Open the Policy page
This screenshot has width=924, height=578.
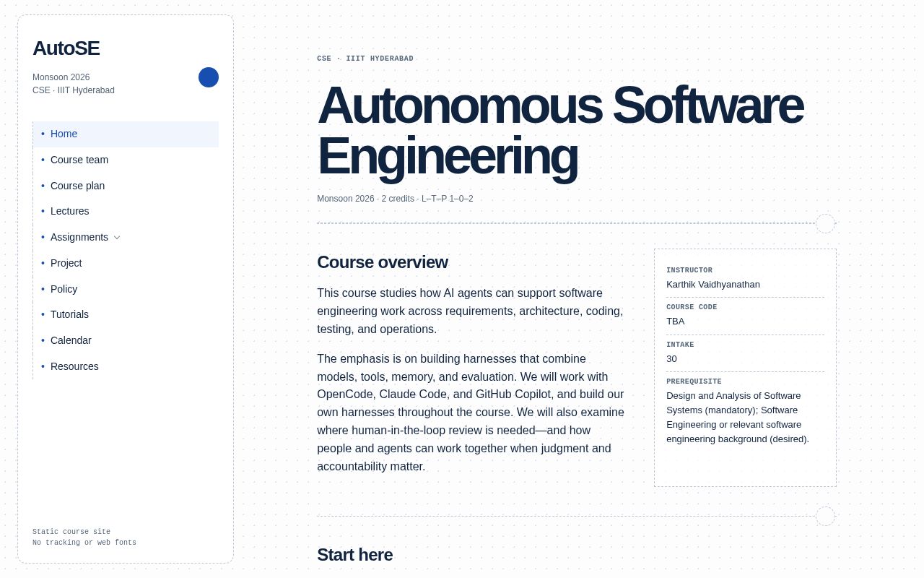pyautogui.click(x=126, y=289)
